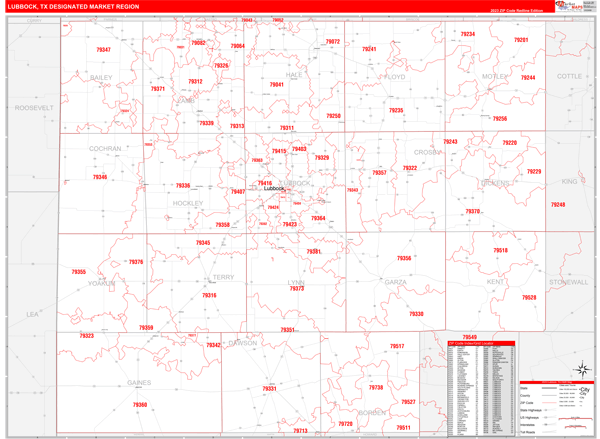This screenshot has width=600, height=439.
Task: Select the DAWSON county label
Action: 243,343
